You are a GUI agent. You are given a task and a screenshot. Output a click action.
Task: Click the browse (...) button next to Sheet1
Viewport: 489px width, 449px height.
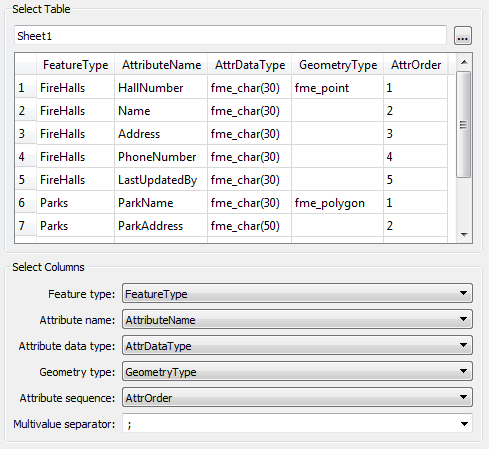click(463, 35)
